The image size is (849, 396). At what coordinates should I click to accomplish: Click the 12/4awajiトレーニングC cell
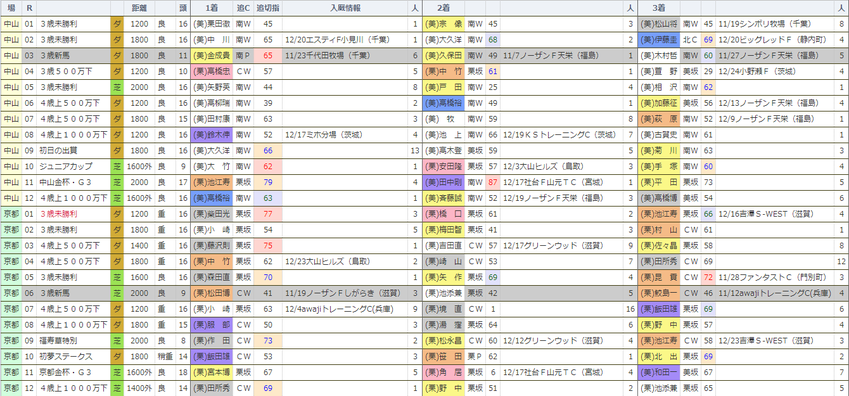click(345, 309)
